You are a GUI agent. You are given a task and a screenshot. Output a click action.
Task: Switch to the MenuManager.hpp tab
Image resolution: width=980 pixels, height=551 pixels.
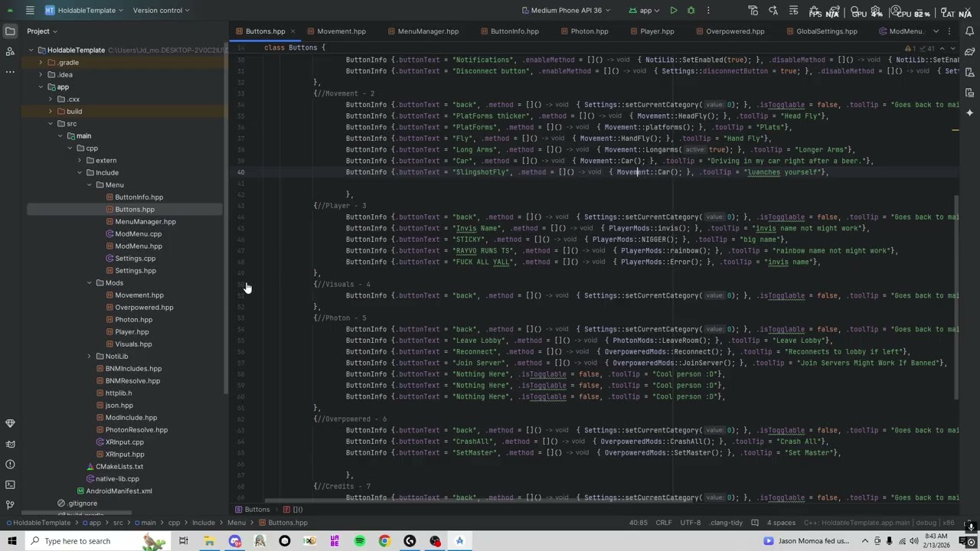click(x=423, y=31)
